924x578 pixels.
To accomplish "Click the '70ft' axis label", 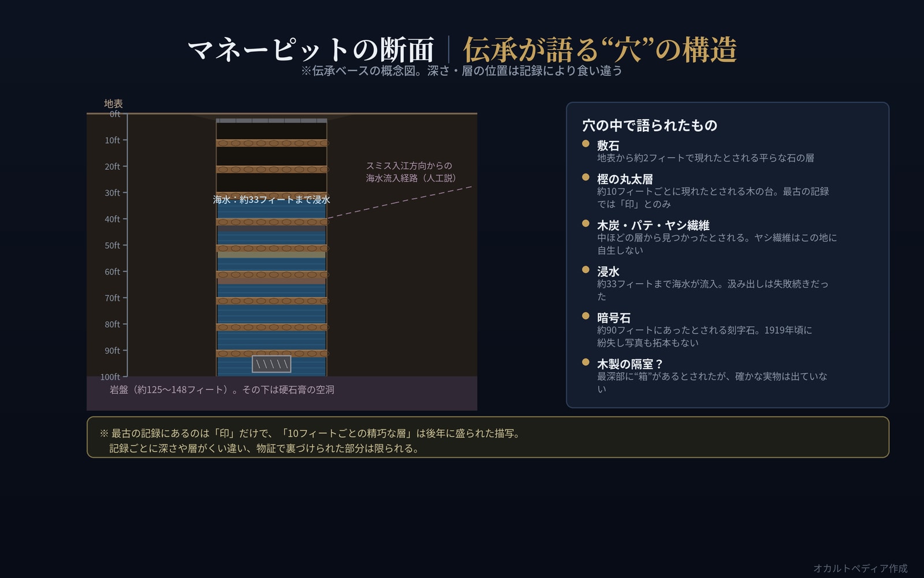I will [x=112, y=298].
